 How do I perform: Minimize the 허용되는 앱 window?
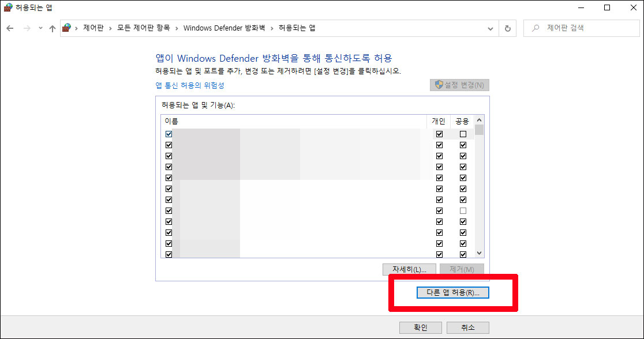coord(581,8)
